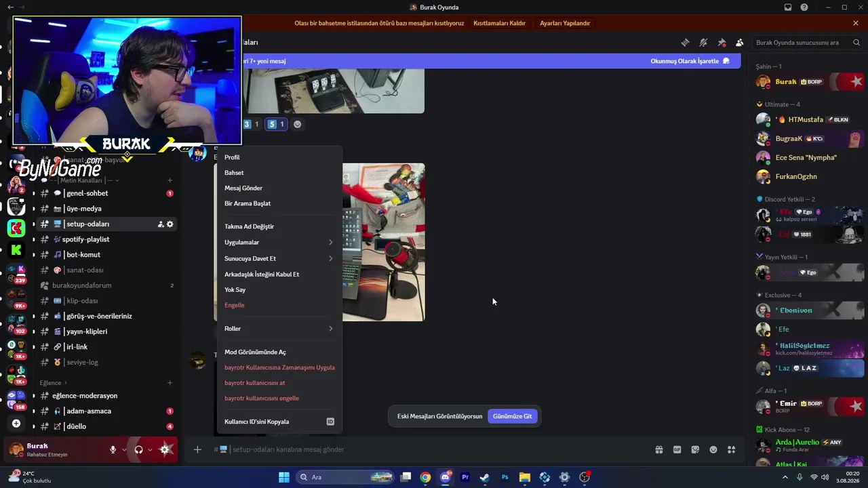
Task: Click Okunmuş Olarak İşaretle
Action: click(690, 61)
